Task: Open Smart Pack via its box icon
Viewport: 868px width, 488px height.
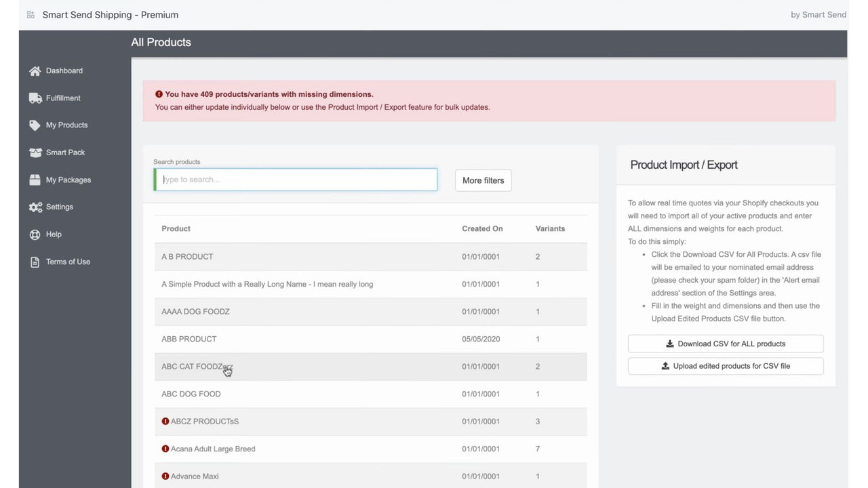Action: tap(35, 152)
